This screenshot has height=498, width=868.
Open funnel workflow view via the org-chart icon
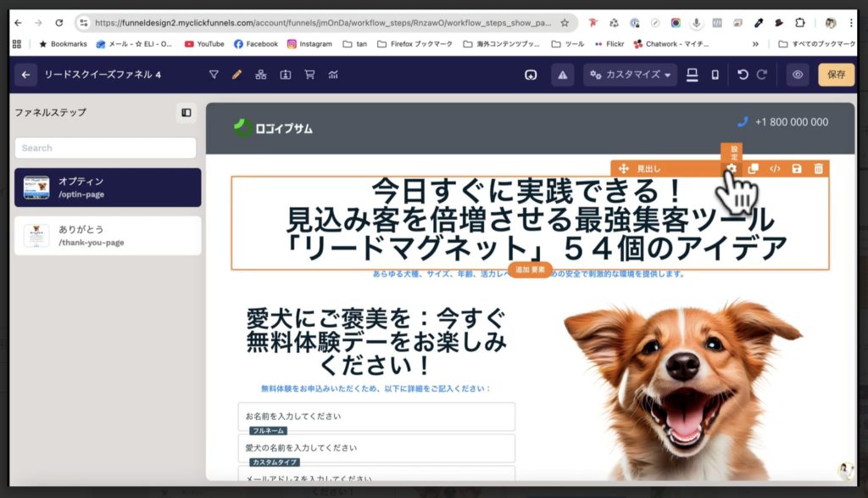click(x=261, y=75)
